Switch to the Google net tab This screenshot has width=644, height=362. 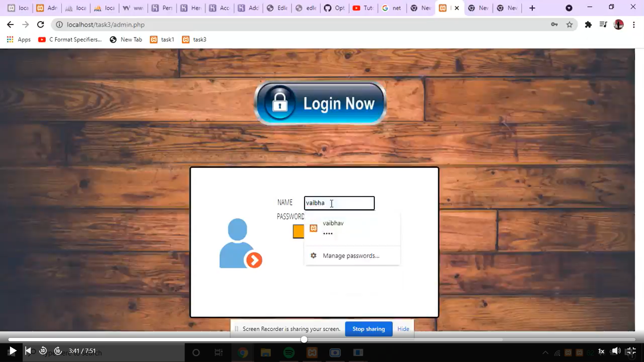pos(392,8)
